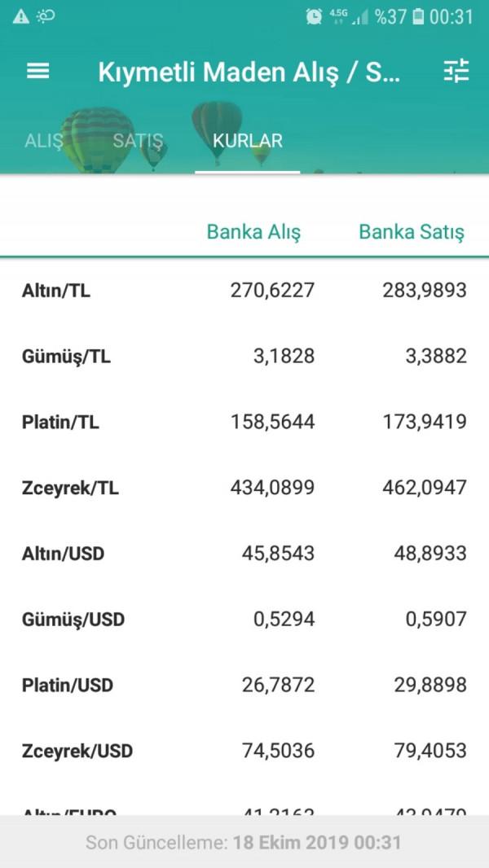The width and height of the screenshot is (489, 868).
Task: Open the filter settings sliders icon
Action: [x=456, y=72]
